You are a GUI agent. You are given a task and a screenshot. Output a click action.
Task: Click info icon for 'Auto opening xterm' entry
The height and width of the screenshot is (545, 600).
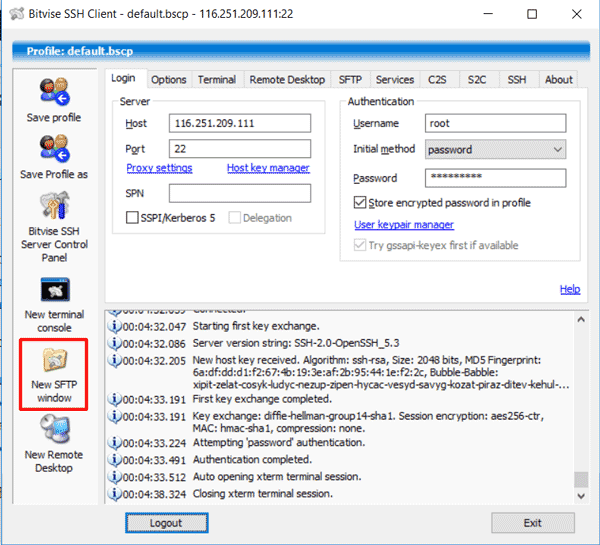(114, 476)
